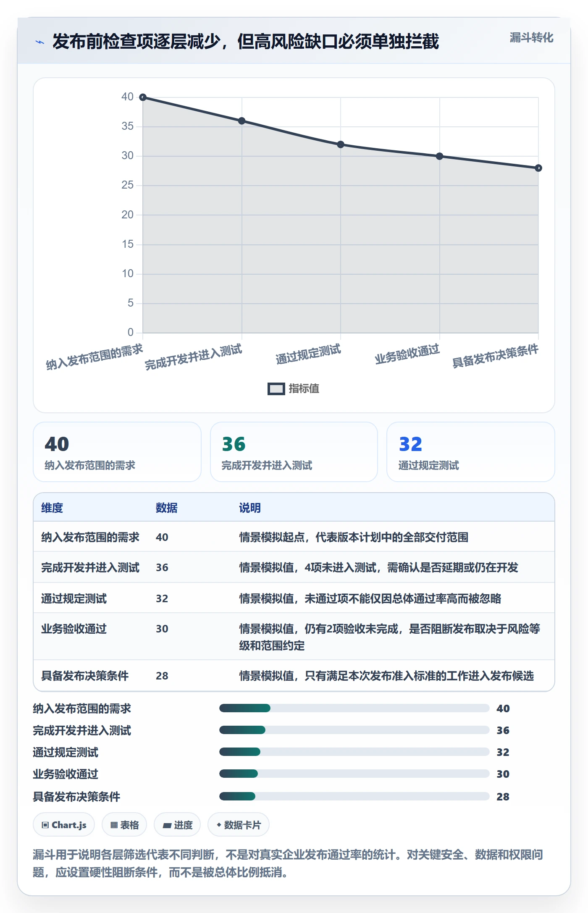Click the 指标值 legend label

pos(304,389)
